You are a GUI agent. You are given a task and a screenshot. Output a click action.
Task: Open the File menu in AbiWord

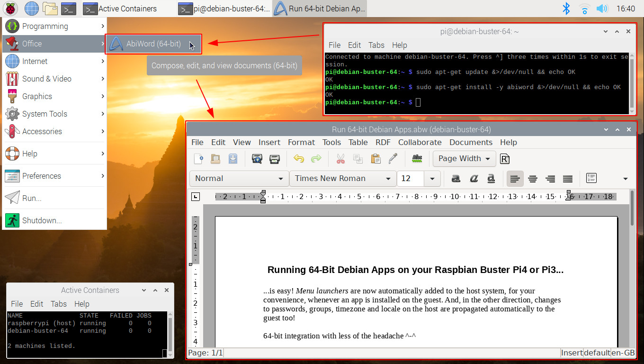[197, 142]
